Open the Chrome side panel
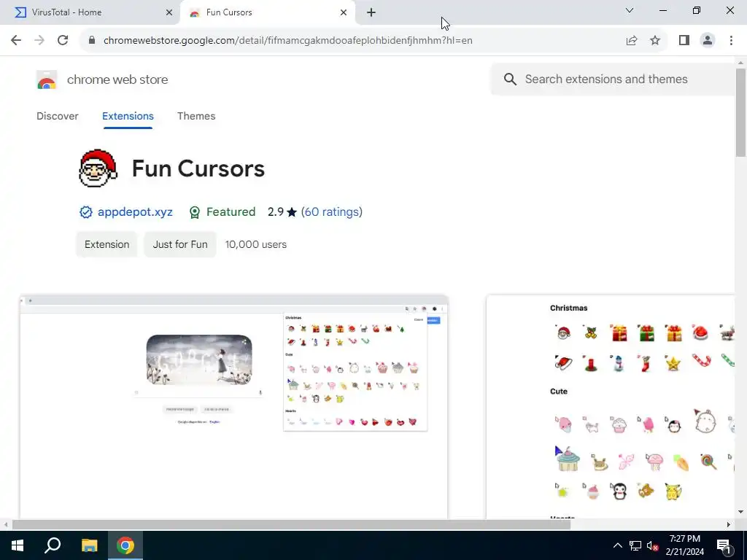 point(684,40)
